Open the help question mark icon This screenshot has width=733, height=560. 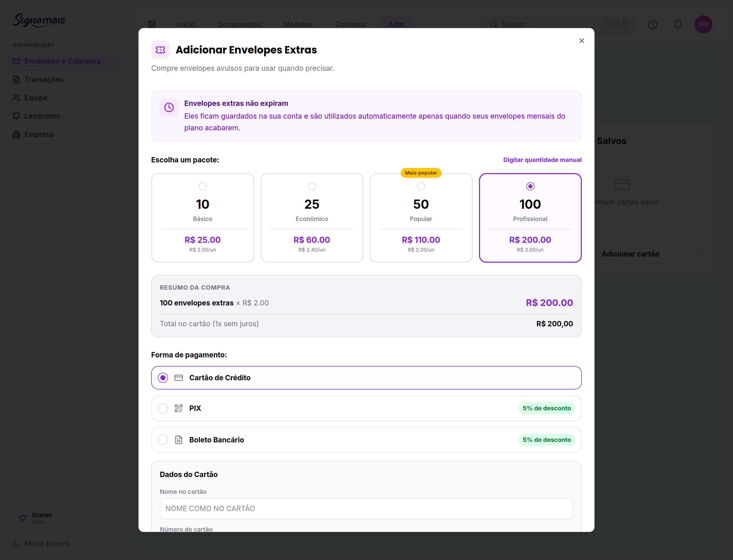[x=652, y=24]
